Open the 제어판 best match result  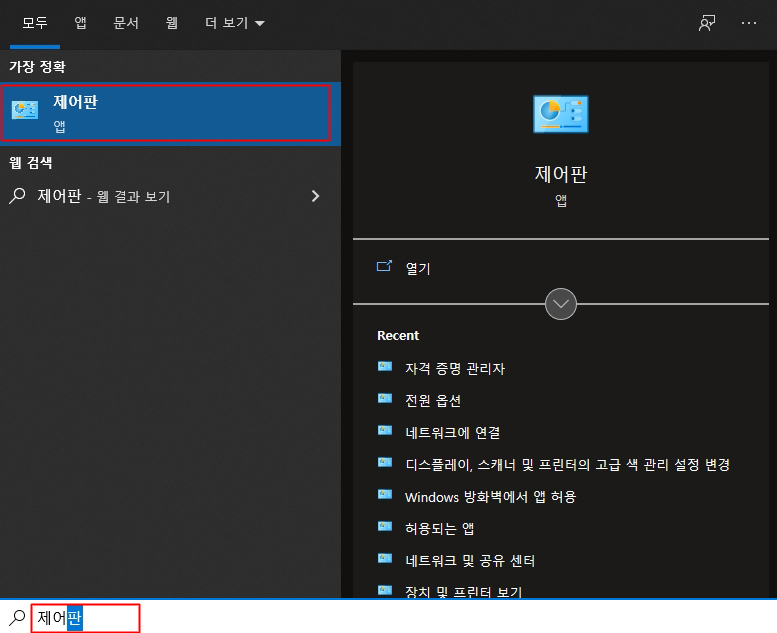(170, 114)
